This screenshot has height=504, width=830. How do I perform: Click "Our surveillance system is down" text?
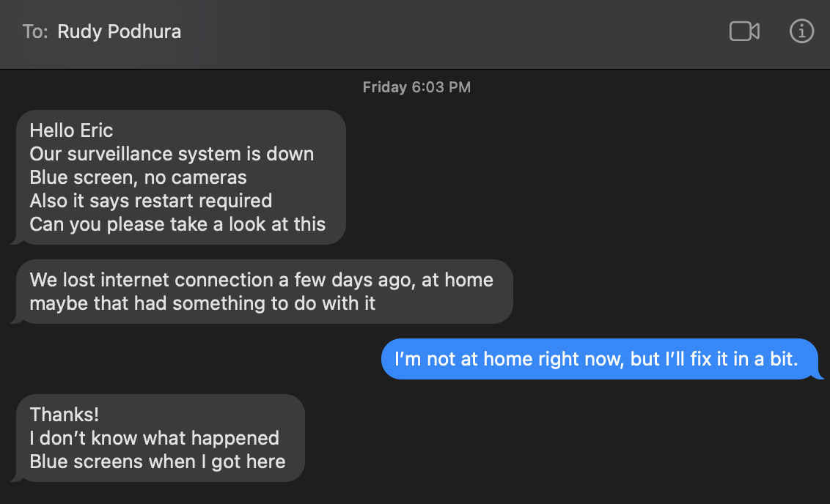coord(172,155)
